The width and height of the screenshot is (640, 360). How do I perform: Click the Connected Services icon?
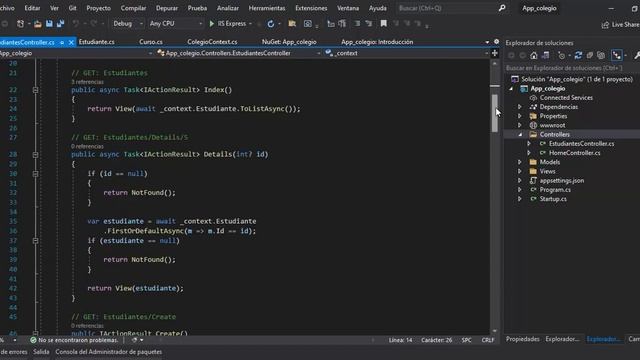[533, 98]
